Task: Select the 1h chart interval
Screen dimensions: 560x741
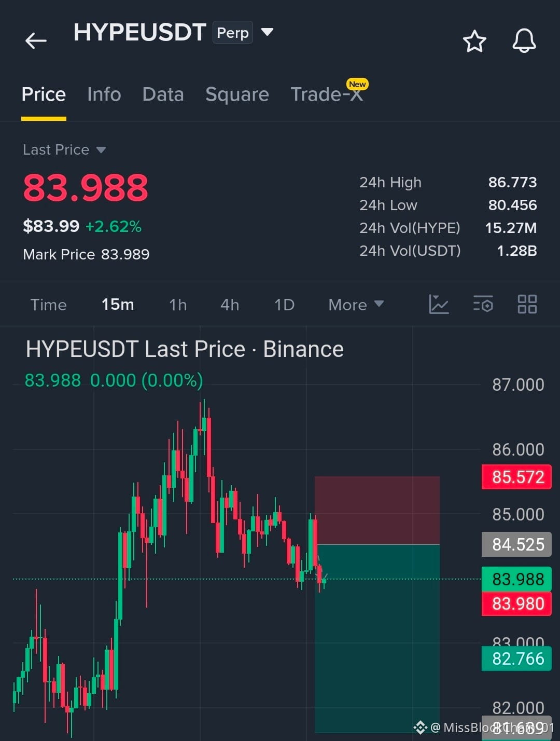Action: point(178,305)
